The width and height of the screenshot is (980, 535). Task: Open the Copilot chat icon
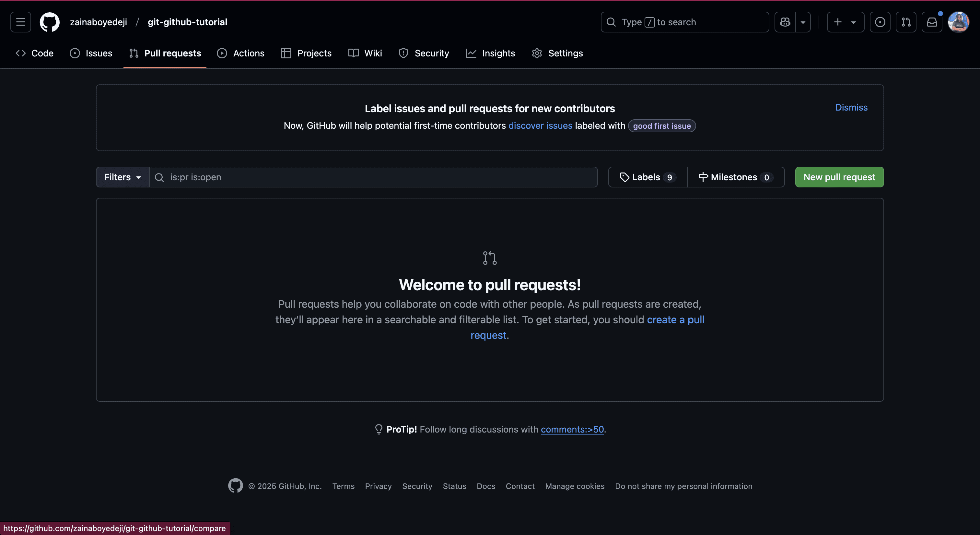[x=785, y=22]
